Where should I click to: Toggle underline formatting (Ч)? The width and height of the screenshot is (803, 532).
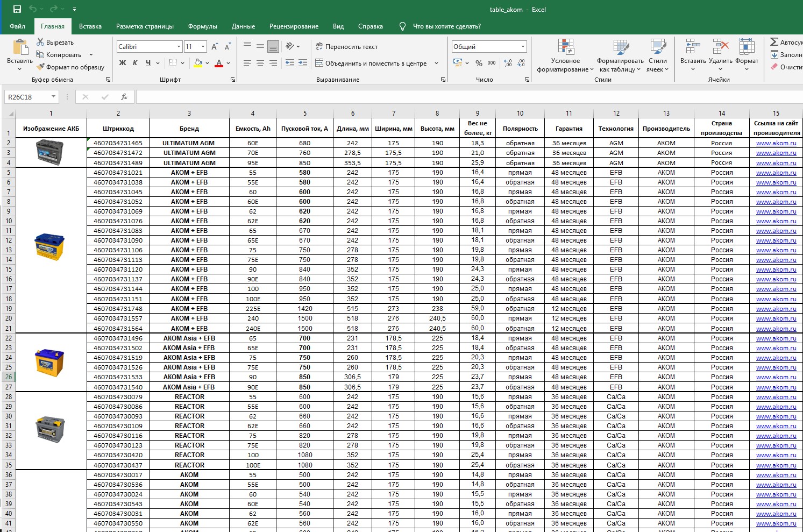[148, 63]
